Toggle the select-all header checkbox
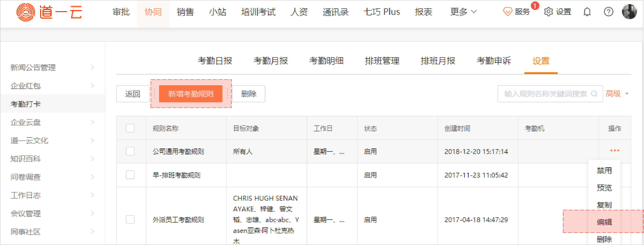This screenshot has width=644, height=245. tap(130, 128)
